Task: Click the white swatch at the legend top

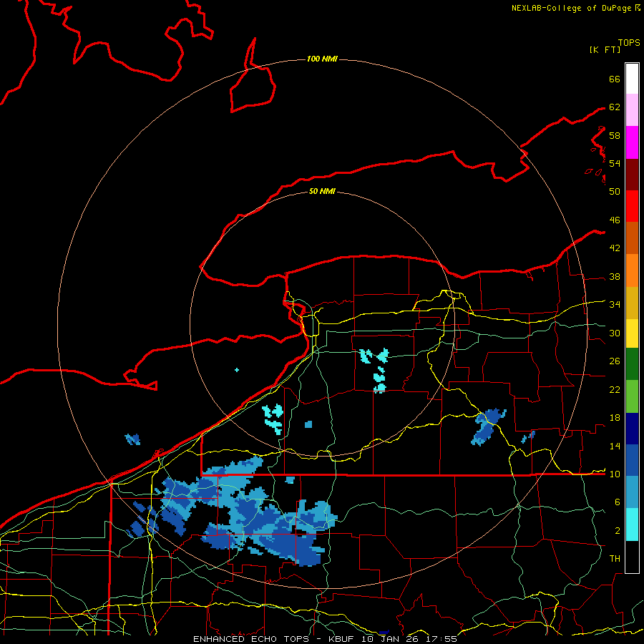Action: (x=632, y=79)
